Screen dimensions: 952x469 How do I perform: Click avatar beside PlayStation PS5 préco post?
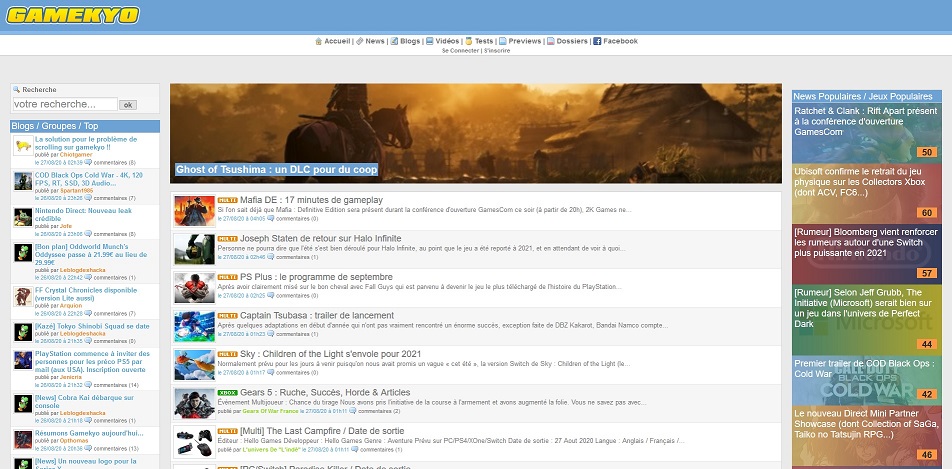[23, 360]
